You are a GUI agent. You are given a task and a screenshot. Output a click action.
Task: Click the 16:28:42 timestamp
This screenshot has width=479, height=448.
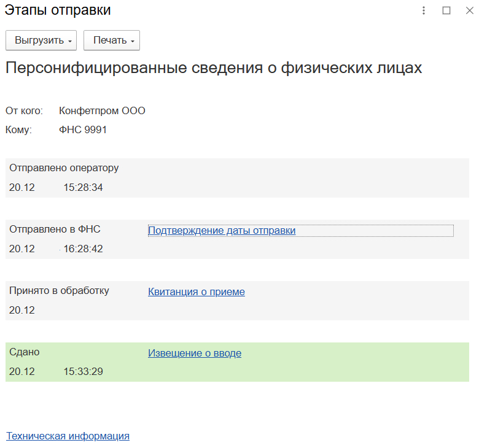point(83,249)
